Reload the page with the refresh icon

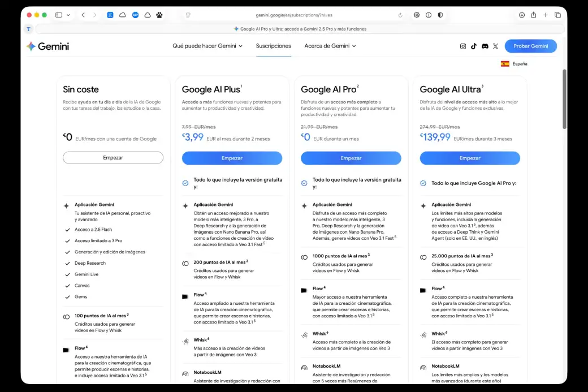point(400,15)
